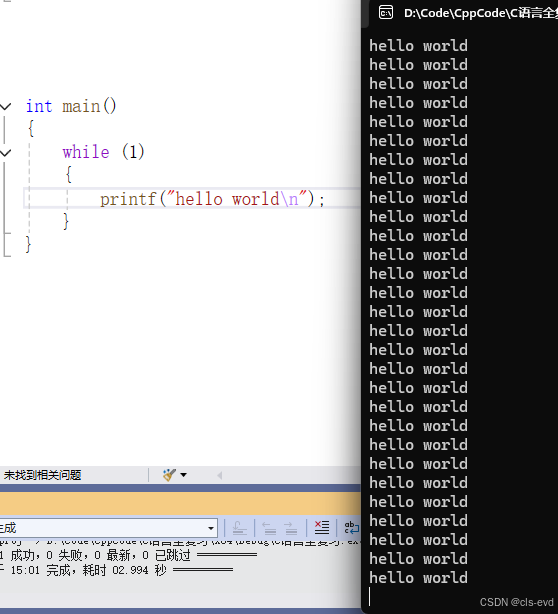This screenshot has height=614, width=558.
Task: Go to previous message in output
Action: pos(269,528)
